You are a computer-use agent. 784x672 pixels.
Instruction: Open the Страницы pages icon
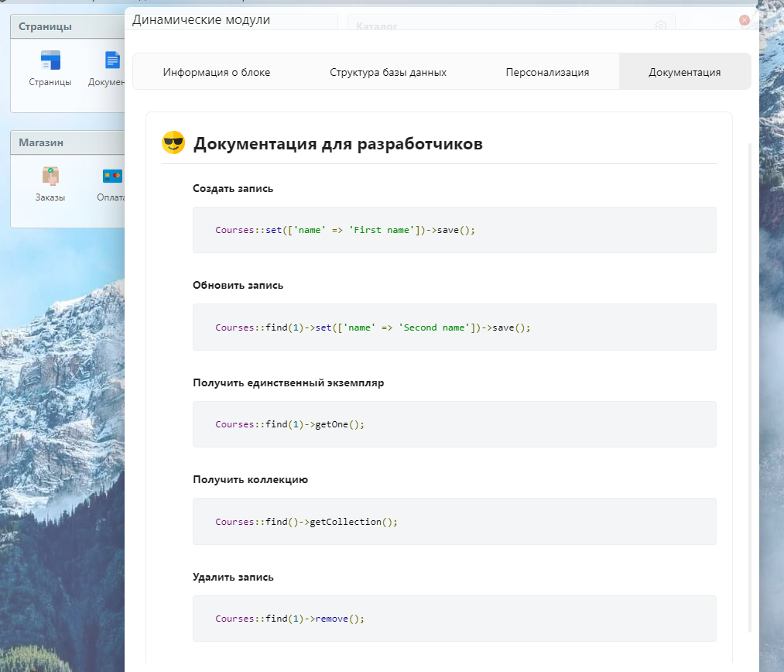50,61
